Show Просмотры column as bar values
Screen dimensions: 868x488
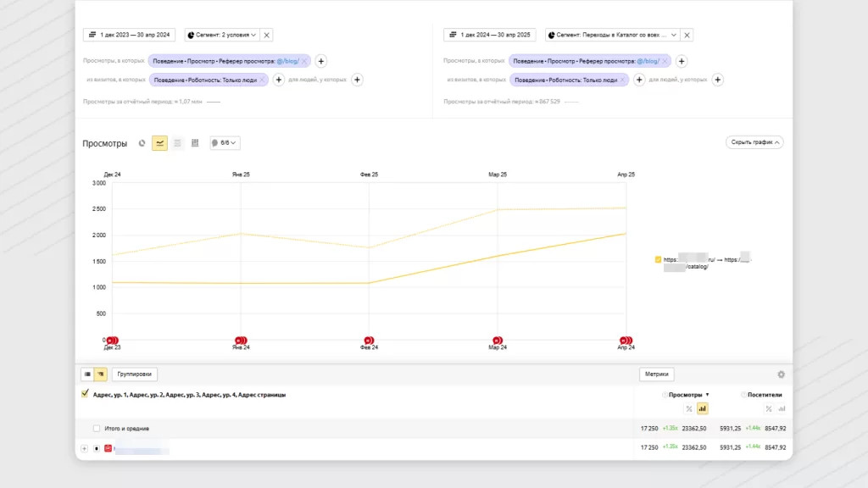point(702,408)
